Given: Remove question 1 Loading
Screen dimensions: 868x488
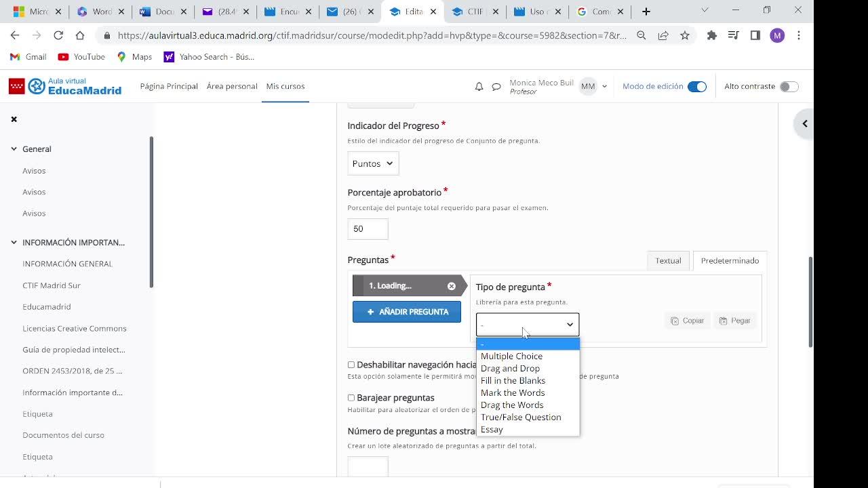Looking at the screenshot, I should point(452,286).
